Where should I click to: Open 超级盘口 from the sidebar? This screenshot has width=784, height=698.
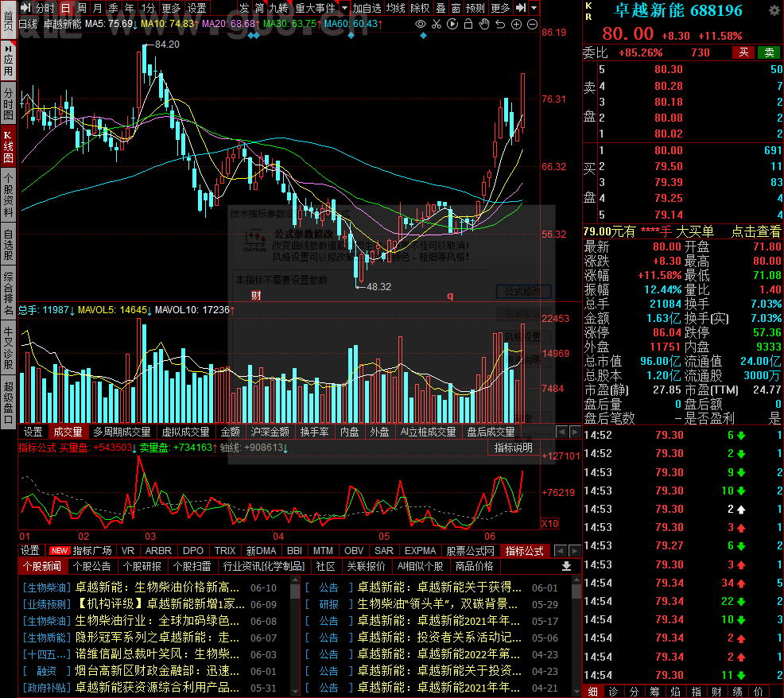tap(8, 402)
